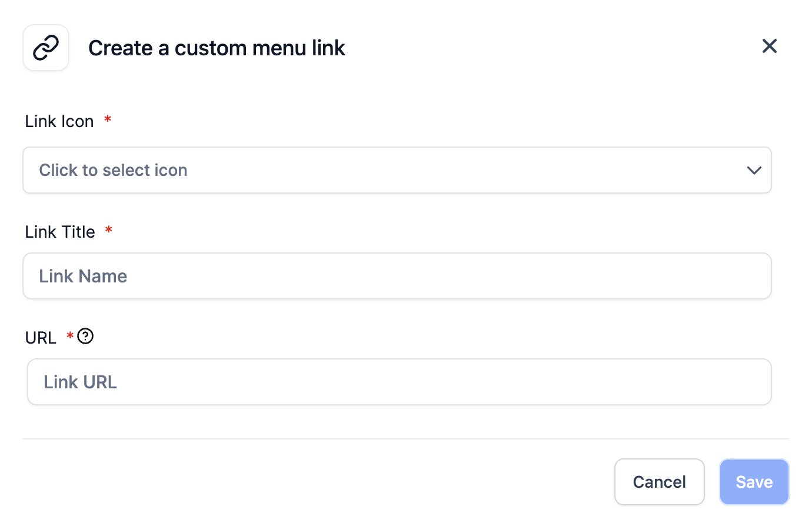Select the "Link Name" placeholder text
The height and width of the screenshot is (526, 812).
tap(83, 276)
